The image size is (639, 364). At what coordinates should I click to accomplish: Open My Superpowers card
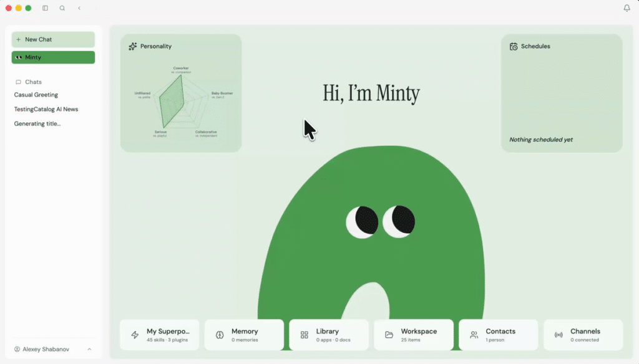pos(159,335)
